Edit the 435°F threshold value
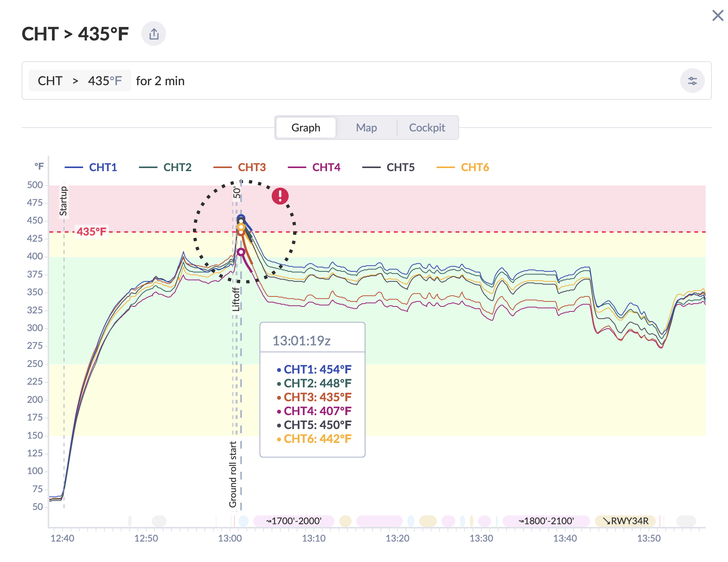The image size is (728, 562). pyautogui.click(x=105, y=81)
